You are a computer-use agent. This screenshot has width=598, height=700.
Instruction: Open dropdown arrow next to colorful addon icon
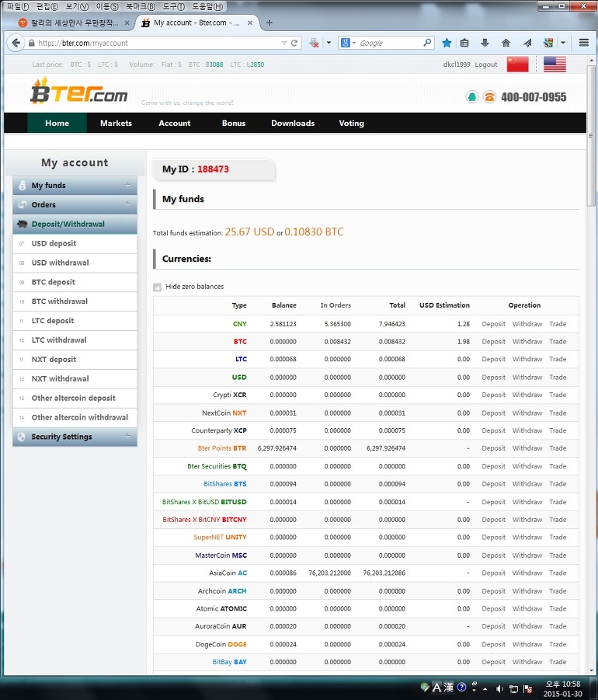pyautogui.click(x=563, y=43)
